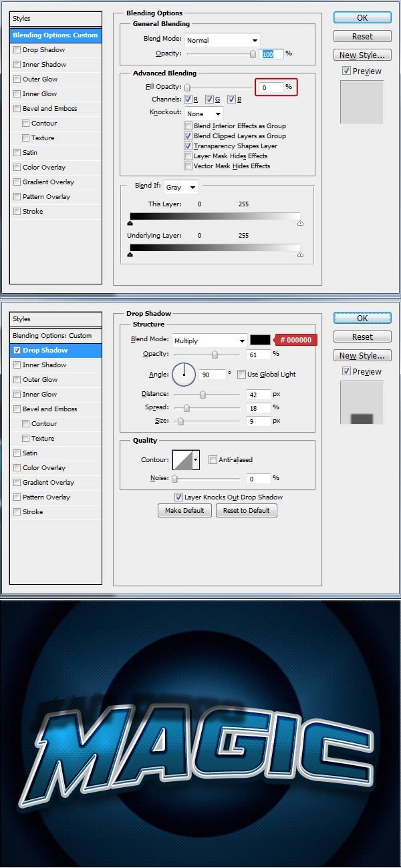Click the Distance field showing 42
Viewport: 401px width, 868px height.
[259, 395]
